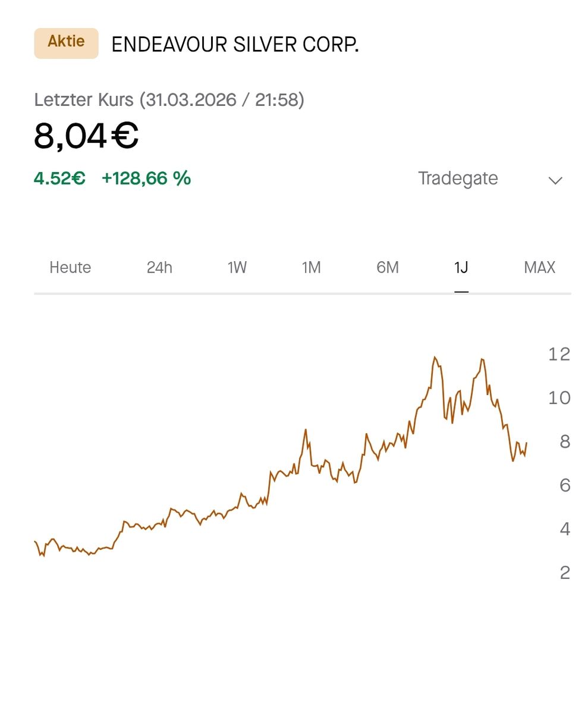Open the Tradegate exchange selector
Screen dimensions: 588x714
pos(458,178)
